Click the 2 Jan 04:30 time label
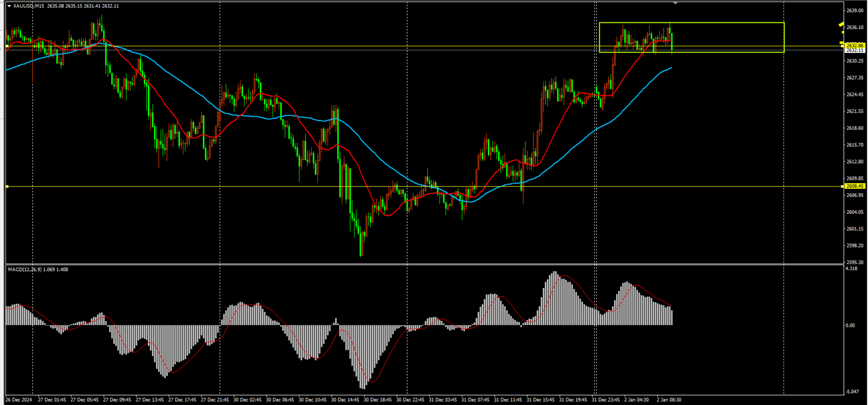 pyautogui.click(x=636, y=400)
